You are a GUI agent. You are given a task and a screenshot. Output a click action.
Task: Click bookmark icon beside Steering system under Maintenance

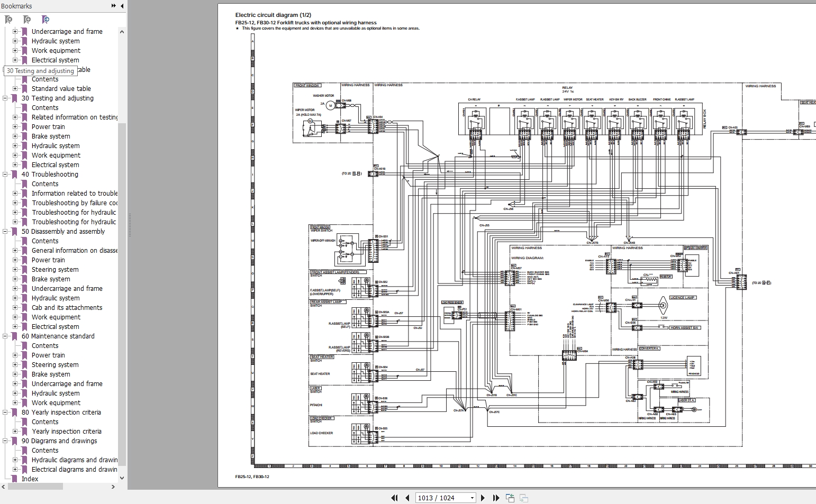(24, 365)
